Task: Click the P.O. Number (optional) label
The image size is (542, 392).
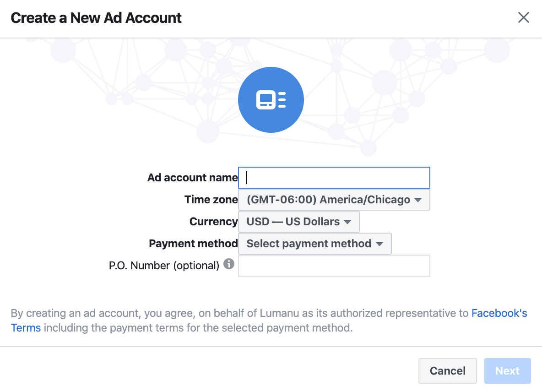Action: (x=164, y=266)
